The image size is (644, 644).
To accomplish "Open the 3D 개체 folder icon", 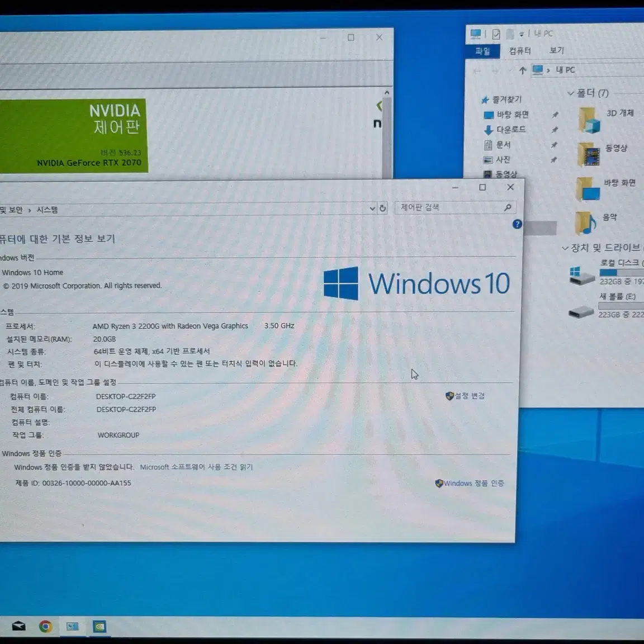I will 589,120.
